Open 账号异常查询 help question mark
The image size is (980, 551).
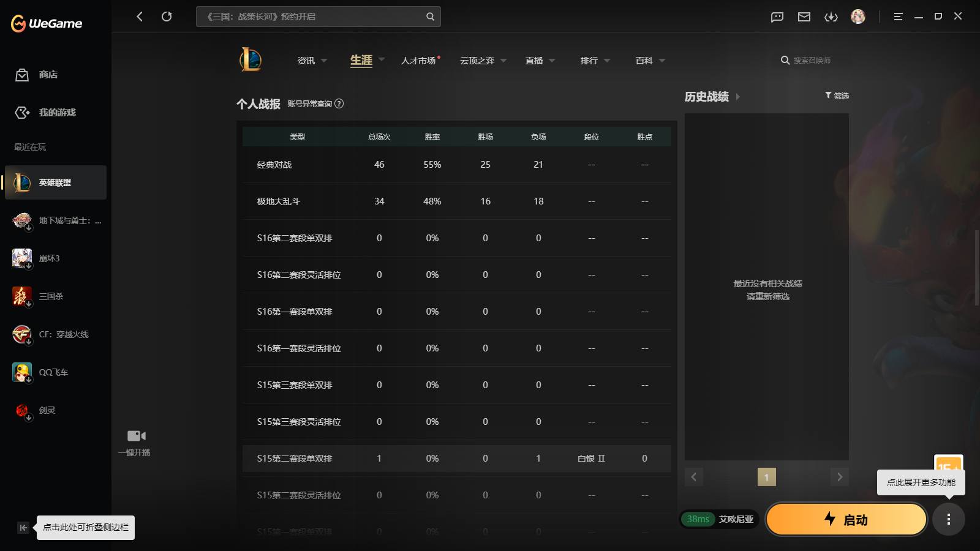pyautogui.click(x=339, y=103)
